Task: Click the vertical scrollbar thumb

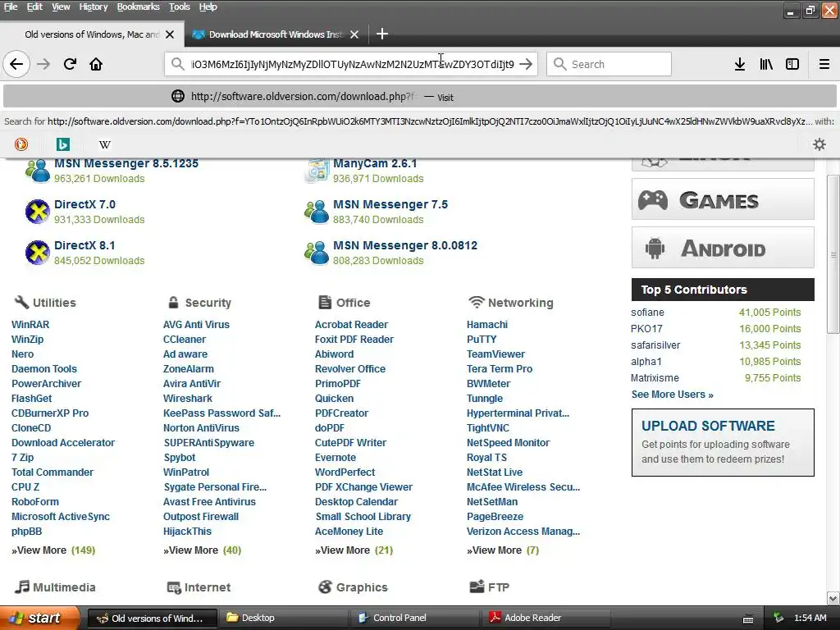Action: (833, 254)
